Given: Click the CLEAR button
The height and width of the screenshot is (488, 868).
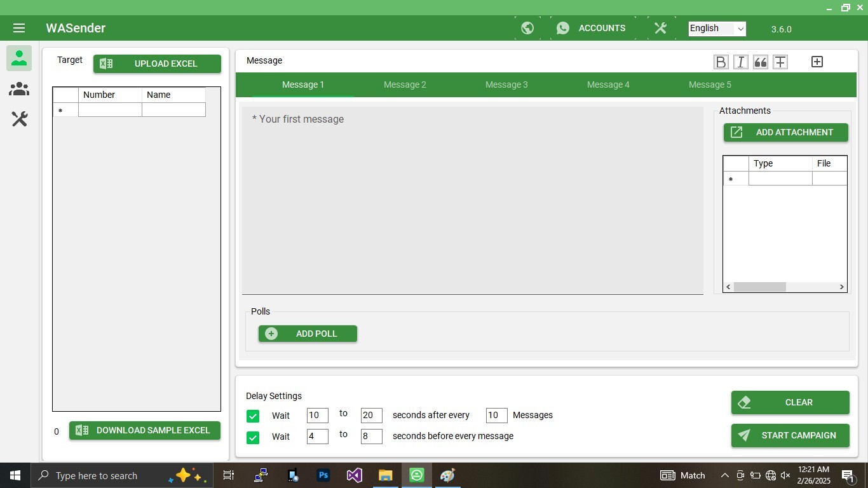Looking at the screenshot, I should [790, 402].
